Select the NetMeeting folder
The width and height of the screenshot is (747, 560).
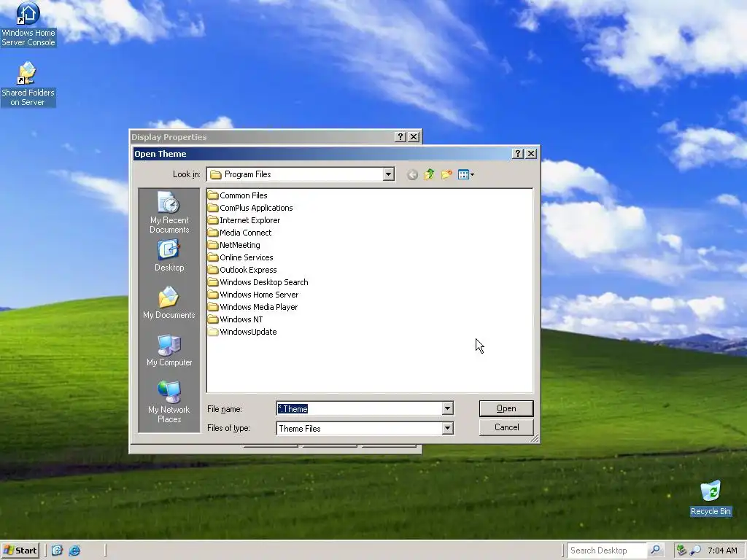pyautogui.click(x=234, y=245)
